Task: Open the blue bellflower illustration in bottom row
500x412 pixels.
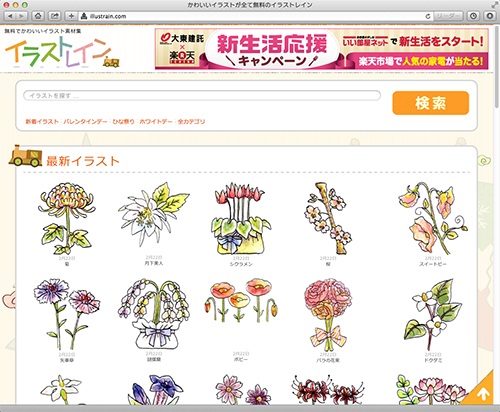Action: pyautogui.click(x=156, y=389)
